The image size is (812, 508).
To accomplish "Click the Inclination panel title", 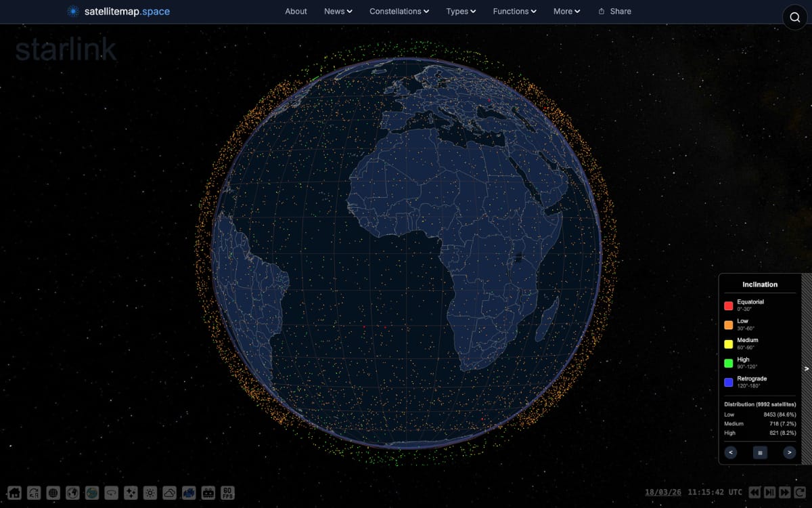I will [760, 284].
